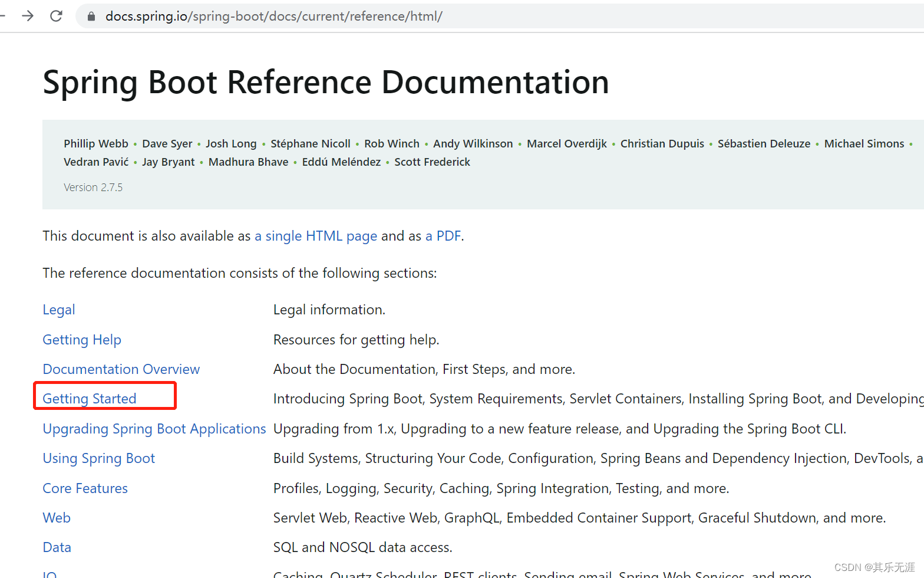The height and width of the screenshot is (578, 924).
Task: Click 'Introducing Spring Boot, System Requirements' description
Action: click(599, 399)
